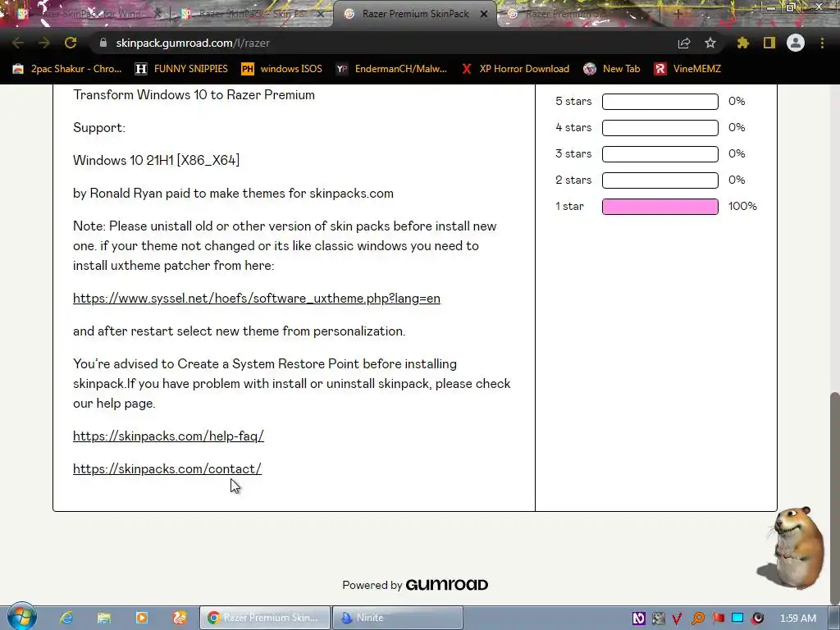Click the red V tray icon

point(677,619)
